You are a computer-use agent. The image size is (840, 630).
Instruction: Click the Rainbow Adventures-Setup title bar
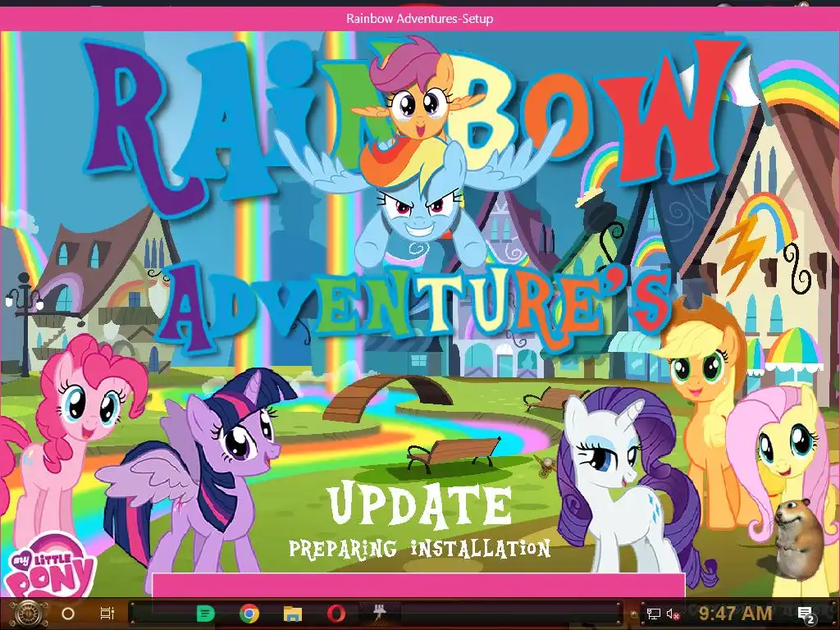[420, 19]
